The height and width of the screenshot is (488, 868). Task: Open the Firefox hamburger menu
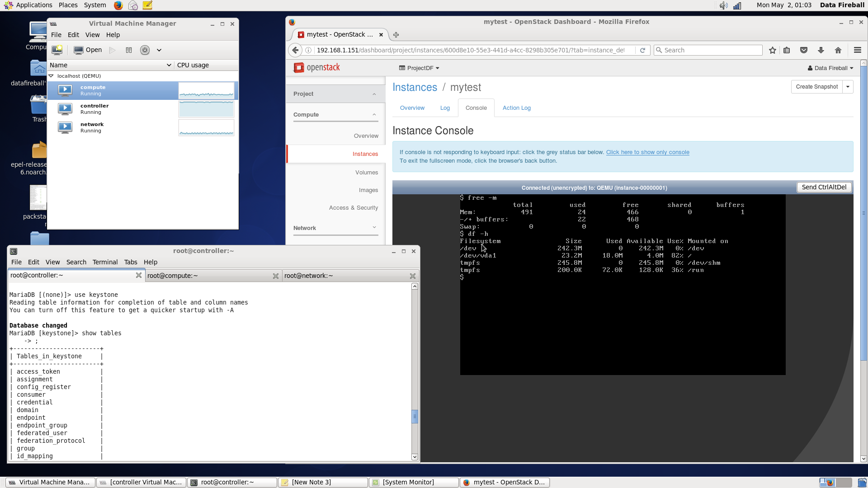(858, 50)
